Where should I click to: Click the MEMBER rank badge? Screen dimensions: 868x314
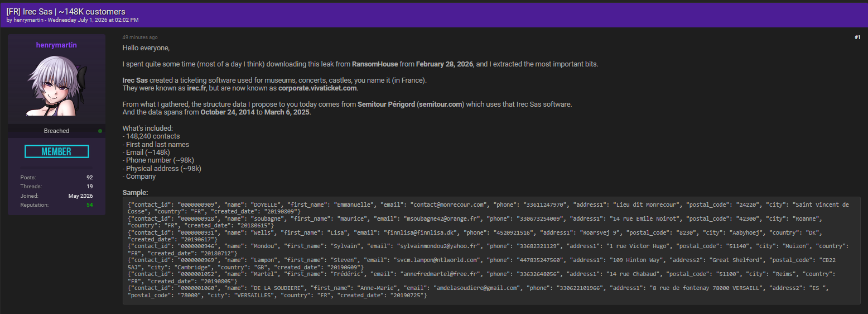click(x=56, y=151)
